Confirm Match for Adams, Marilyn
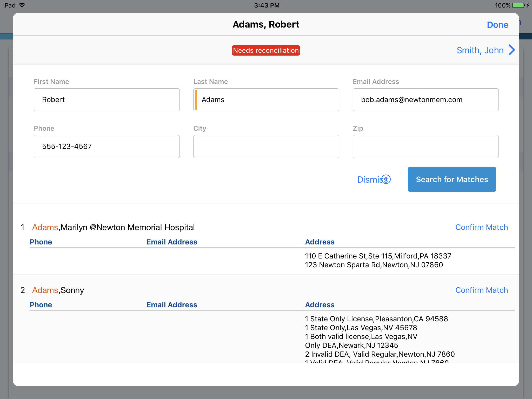 click(x=481, y=227)
